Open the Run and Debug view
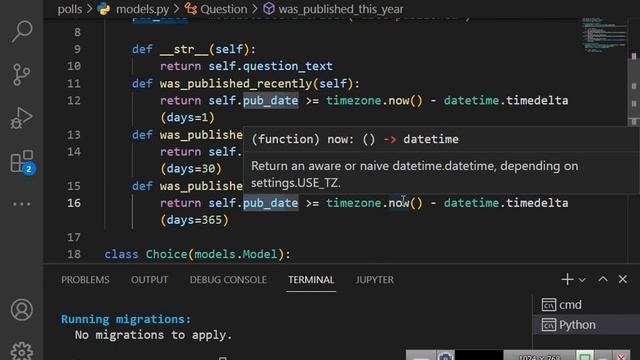Image resolution: width=640 pixels, height=360 pixels. [x=22, y=118]
